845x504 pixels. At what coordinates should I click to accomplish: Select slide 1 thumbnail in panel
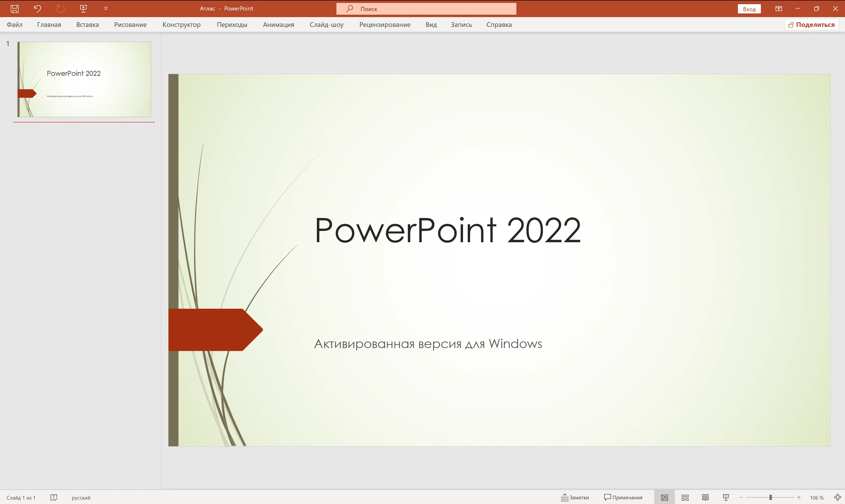[84, 79]
